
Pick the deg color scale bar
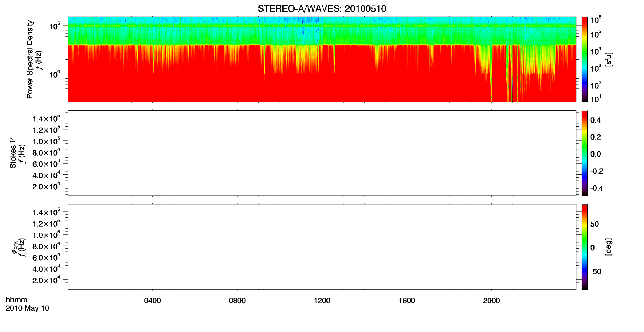coord(584,247)
